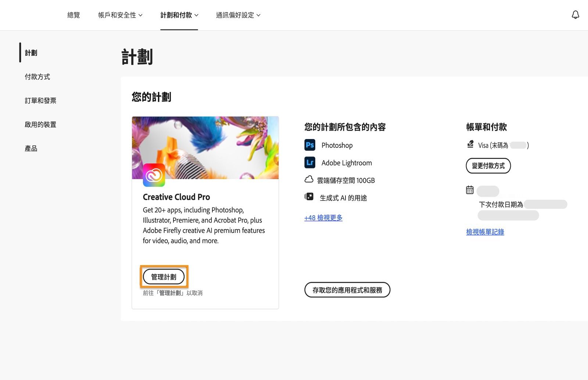Click the 下次付款日期為 text

coord(501,205)
